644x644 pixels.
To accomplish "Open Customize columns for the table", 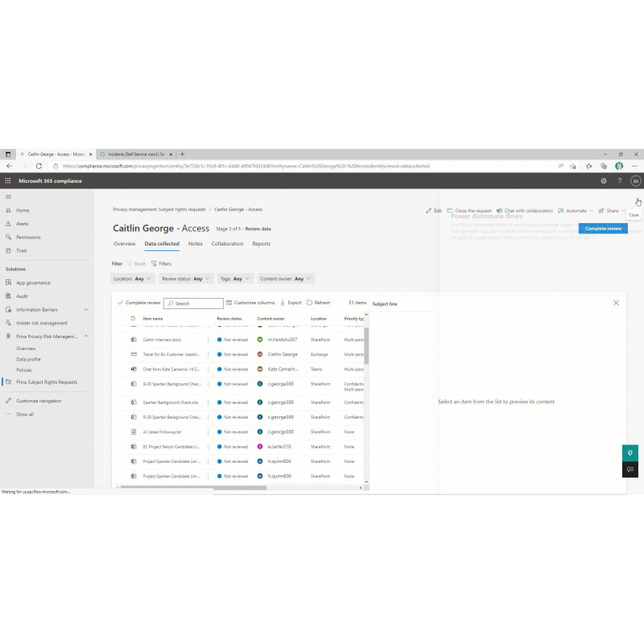I will (250, 303).
